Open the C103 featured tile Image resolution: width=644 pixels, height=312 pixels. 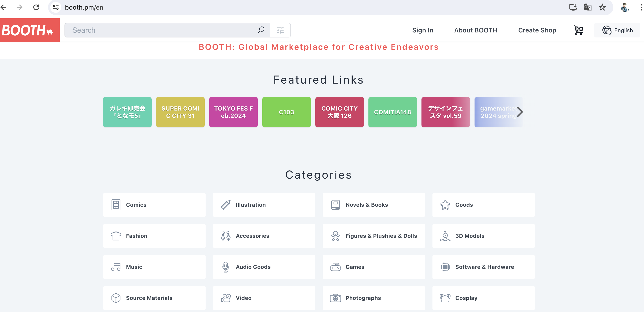tap(286, 112)
